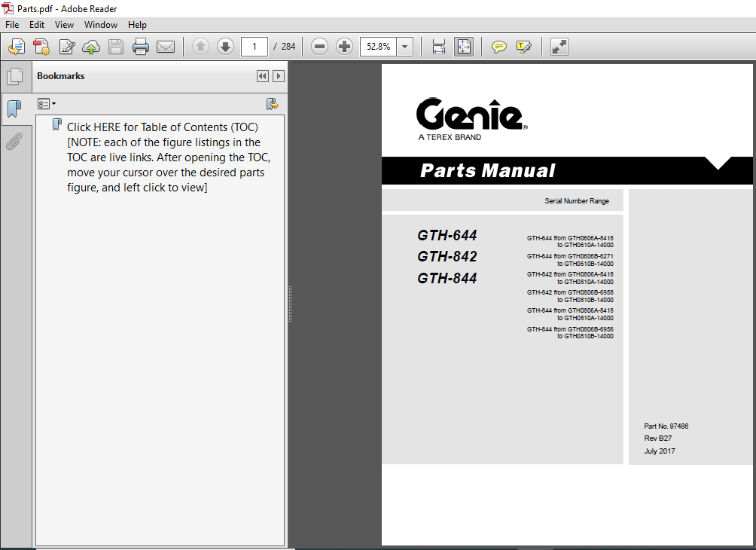Go to next page arrow
The height and width of the screenshot is (550, 756).
pyautogui.click(x=225, y=47)
